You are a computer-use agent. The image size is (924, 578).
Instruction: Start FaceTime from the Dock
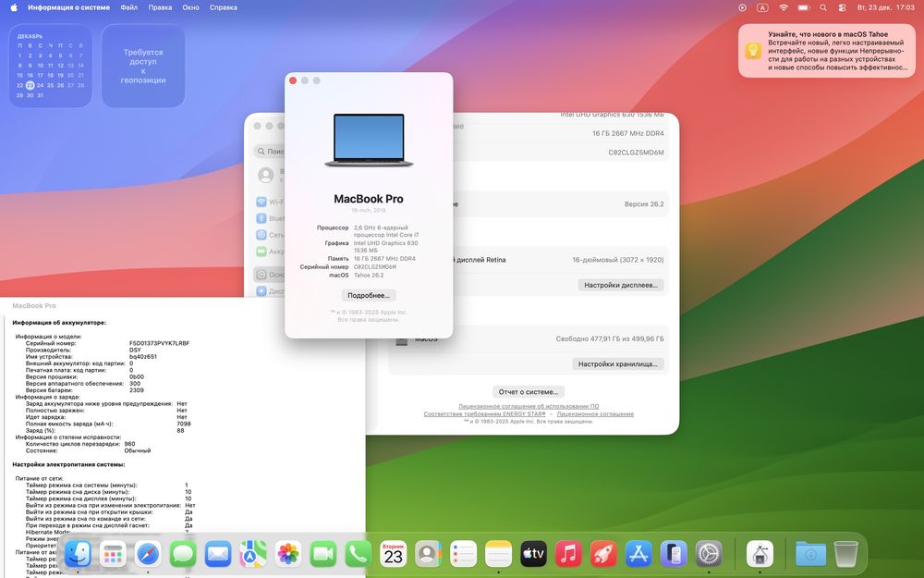pos(322,554)
